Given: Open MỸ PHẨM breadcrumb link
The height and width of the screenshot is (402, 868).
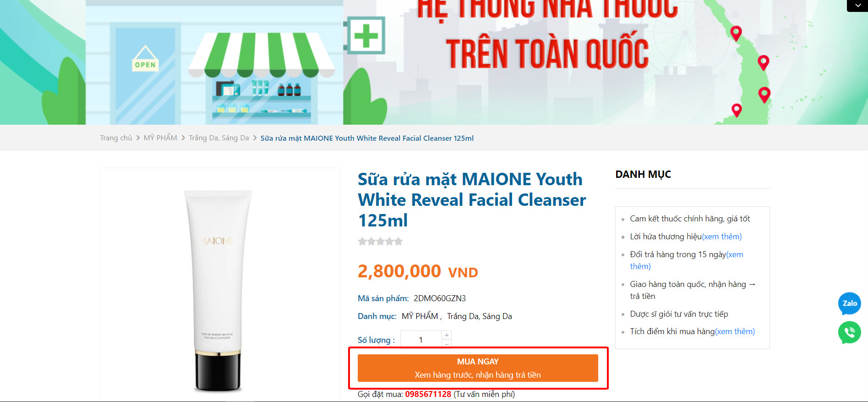Looking at the screenshot, I should pos(160,138).
